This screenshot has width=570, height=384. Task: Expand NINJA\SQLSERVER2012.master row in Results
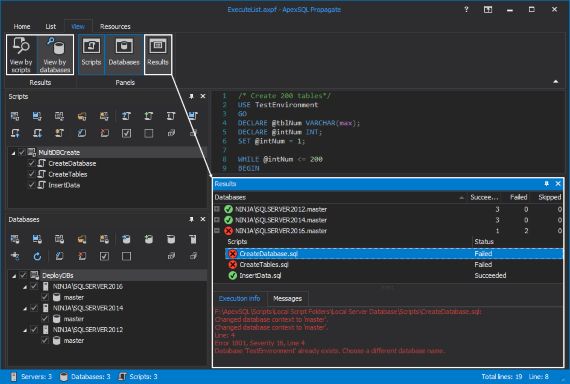pyautogui.click(x=217, y=209)
